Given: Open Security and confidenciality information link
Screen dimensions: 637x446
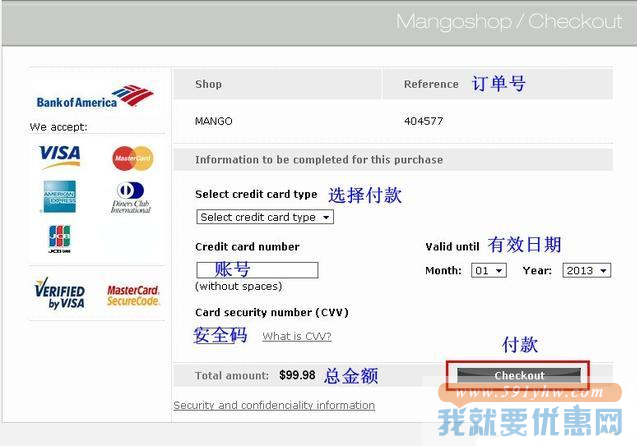Looking at the screenshot, I should [274, 405].
